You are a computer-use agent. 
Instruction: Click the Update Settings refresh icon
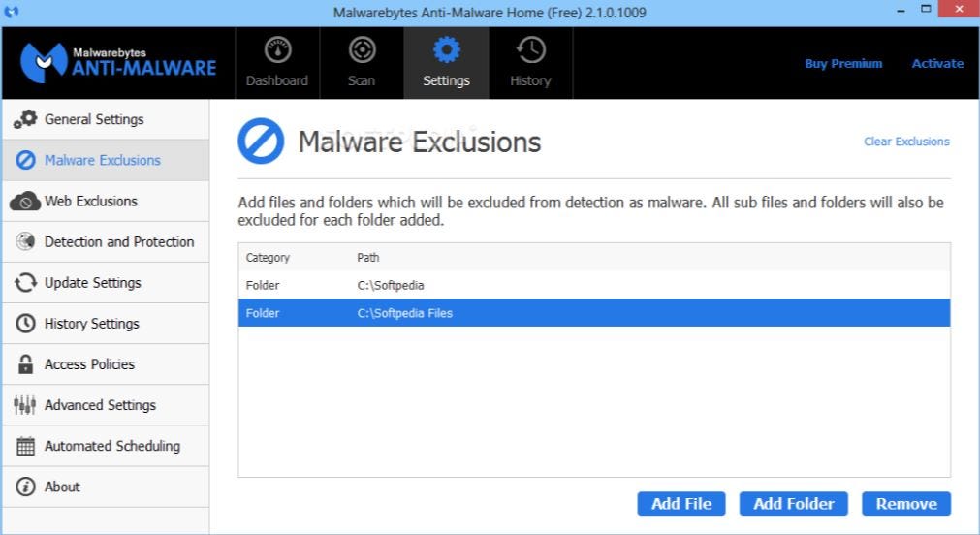point(25,282)
